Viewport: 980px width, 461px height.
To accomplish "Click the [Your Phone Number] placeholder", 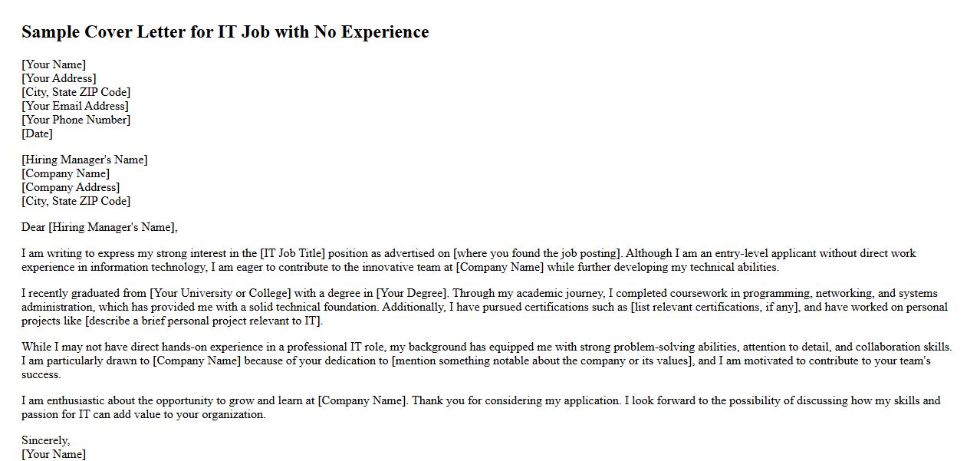I will coord(76,120).
